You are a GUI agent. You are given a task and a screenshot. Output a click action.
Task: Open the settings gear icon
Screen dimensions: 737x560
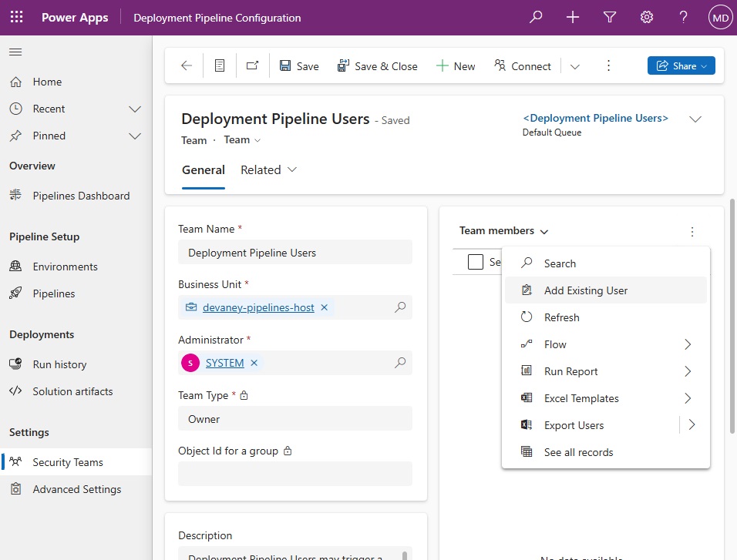pos(647,18)
